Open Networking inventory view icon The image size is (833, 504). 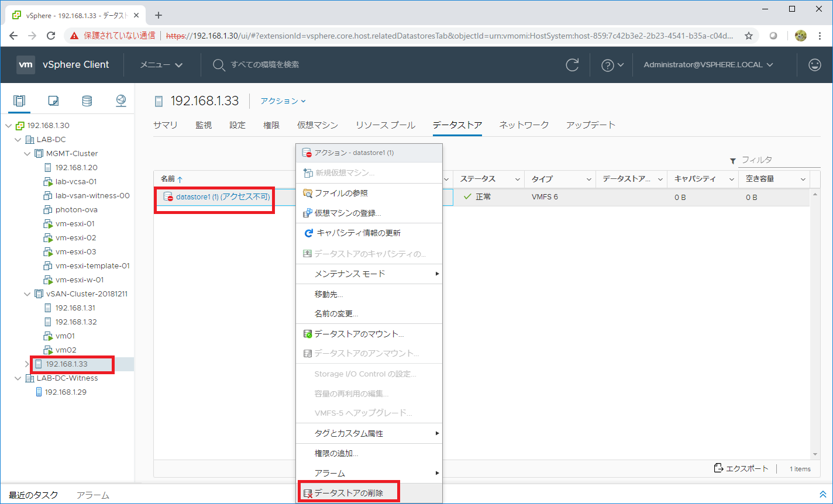(121, 101)
